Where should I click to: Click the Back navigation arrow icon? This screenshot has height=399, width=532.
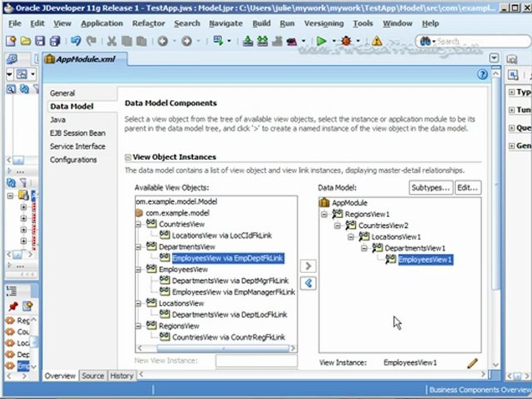[163, 41]
